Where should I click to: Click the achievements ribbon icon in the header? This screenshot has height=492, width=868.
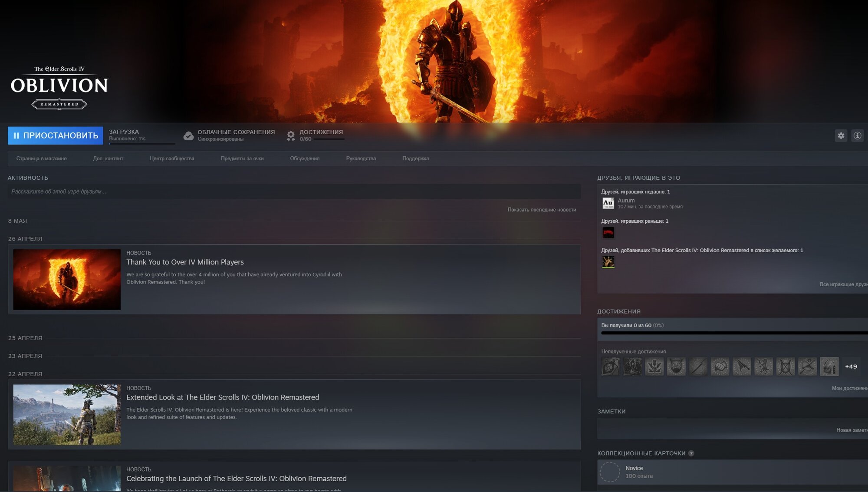[291, 136]
